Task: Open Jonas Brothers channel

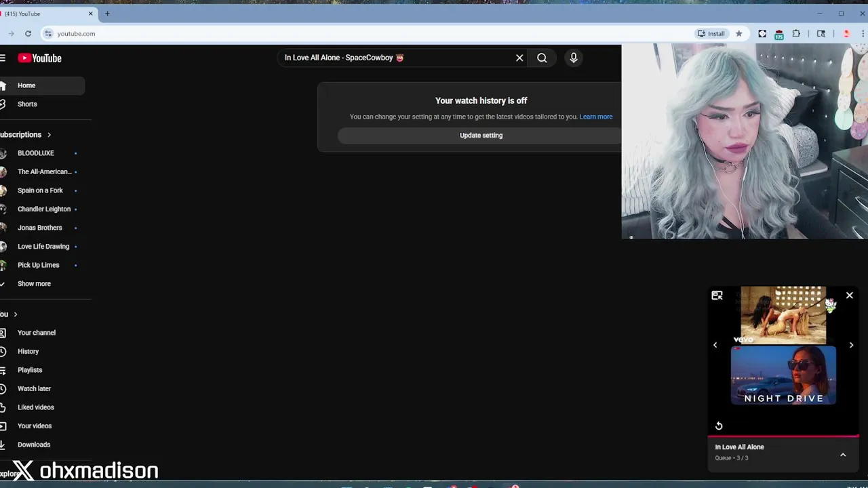Action: 40,228
